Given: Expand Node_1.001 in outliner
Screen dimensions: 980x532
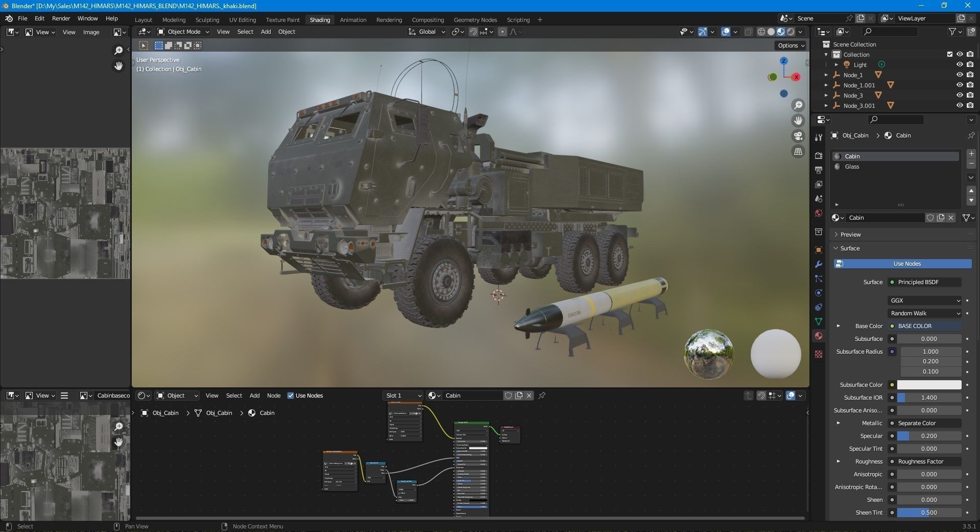Looking at the screenshot, I should pyautogui.click(x=826, y=85).
